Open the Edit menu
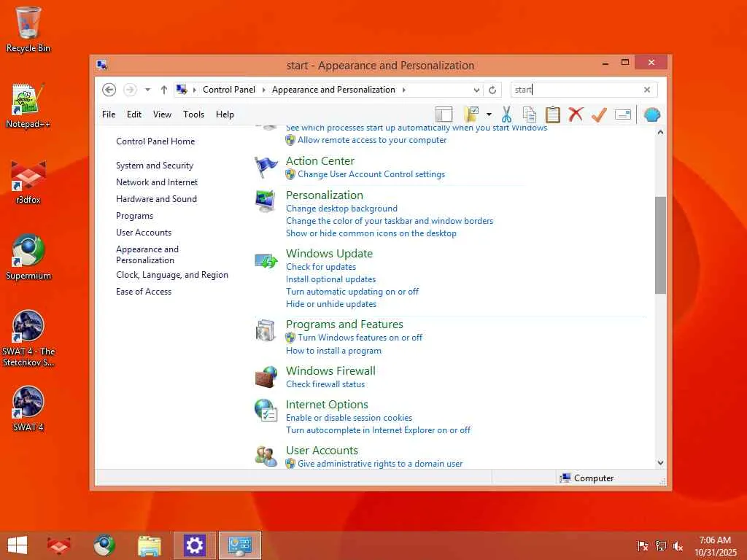747x560 pixels. 134,114
